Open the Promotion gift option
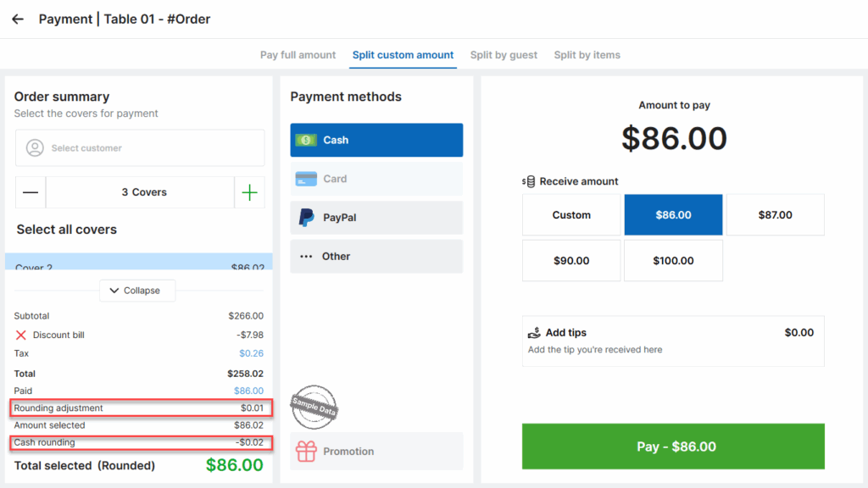This screenshot has width=868, height=488. click(376, 451)
